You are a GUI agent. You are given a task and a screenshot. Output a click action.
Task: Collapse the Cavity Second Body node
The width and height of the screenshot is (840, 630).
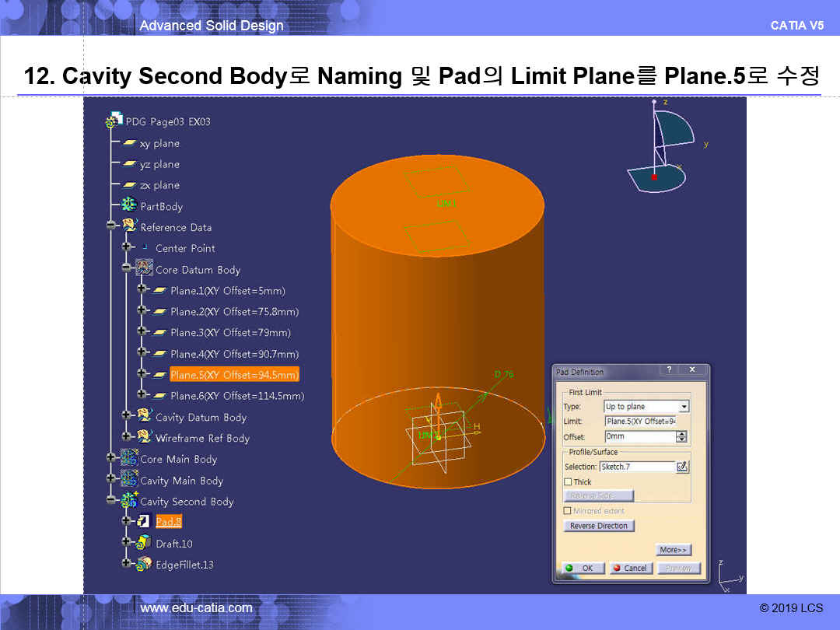[x=111, y=500]
